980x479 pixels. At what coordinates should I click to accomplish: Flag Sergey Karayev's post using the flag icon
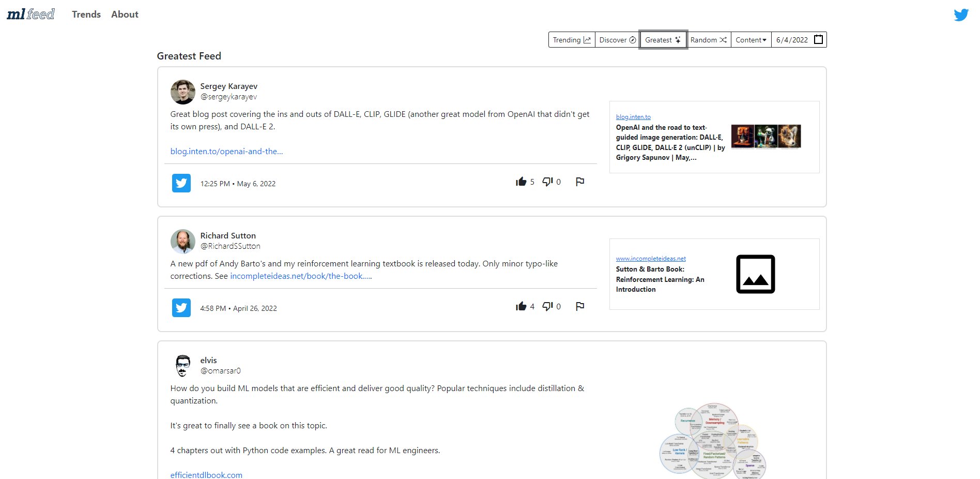coord(580,182)
